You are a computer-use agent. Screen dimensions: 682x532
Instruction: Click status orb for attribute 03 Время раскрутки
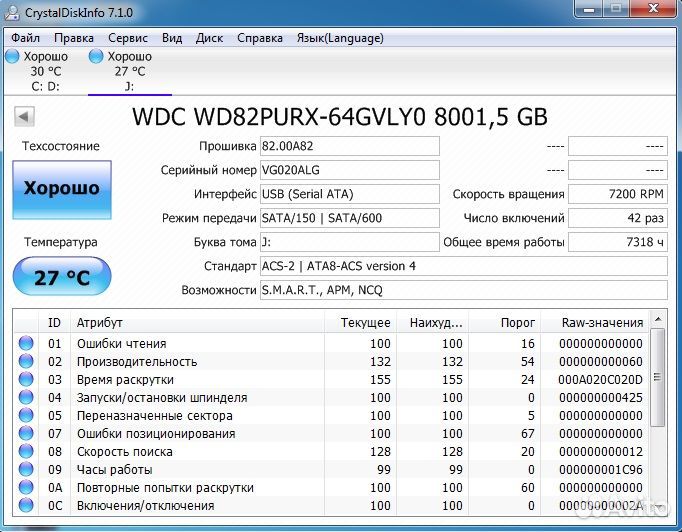coord(26,379)
